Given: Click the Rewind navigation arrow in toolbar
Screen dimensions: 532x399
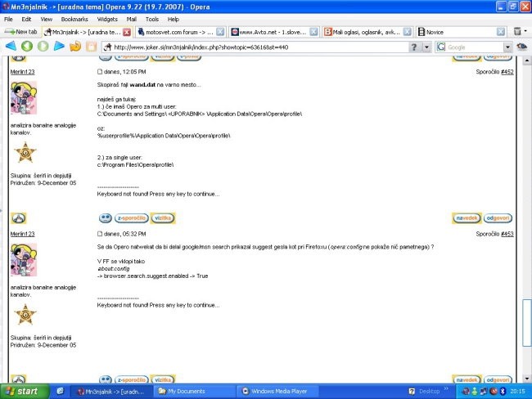Looking at the screenshot, I should pyautogui.click(x=11, y=47).
